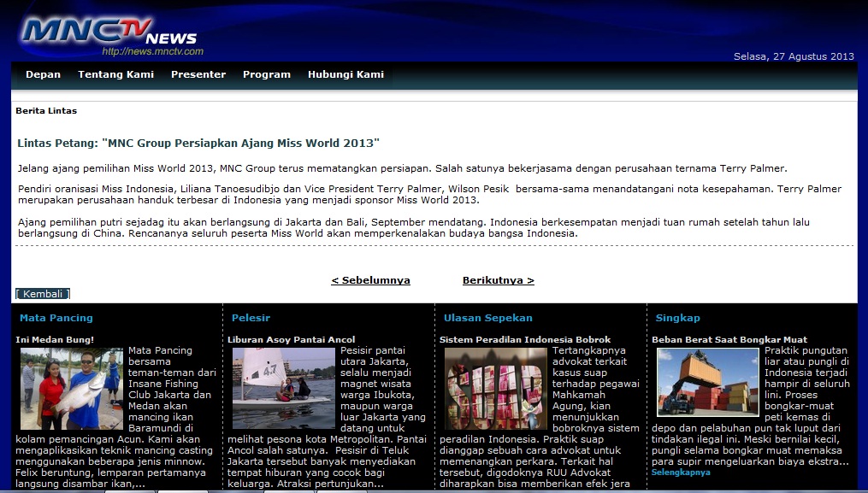Click the Sistem Peradilan article thumbnail
Viewport: 868px width, 493px height.
click(495, 388)
